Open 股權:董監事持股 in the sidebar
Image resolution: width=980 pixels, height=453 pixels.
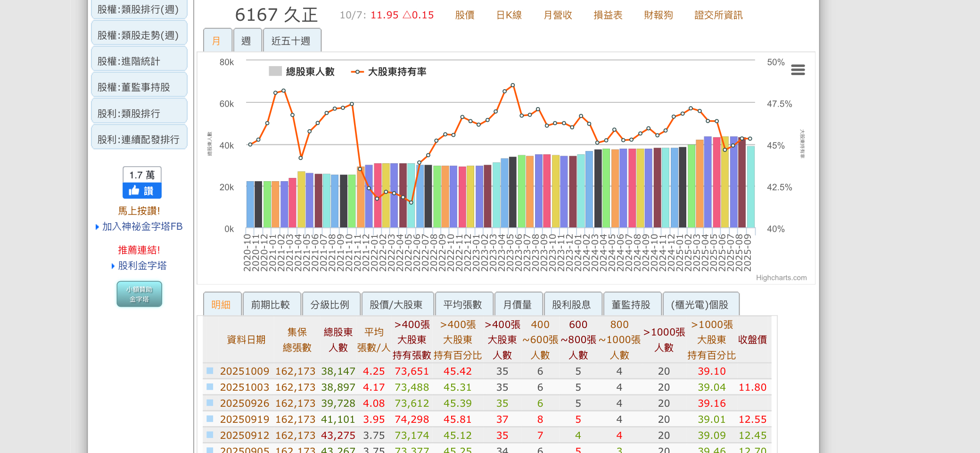pyautogui.click(x=134, y=87)
